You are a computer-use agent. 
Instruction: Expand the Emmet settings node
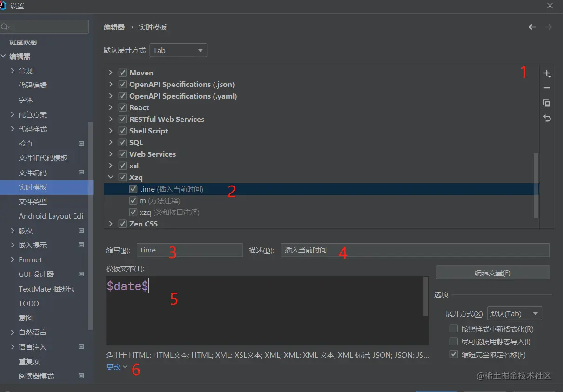tap(13, 259)
